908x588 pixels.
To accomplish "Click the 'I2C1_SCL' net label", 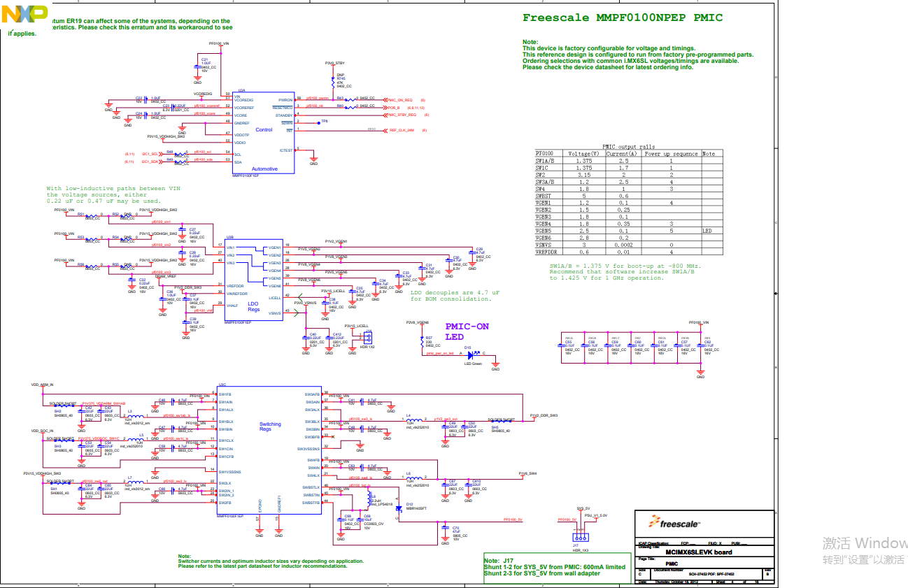I will click(150, 153).
